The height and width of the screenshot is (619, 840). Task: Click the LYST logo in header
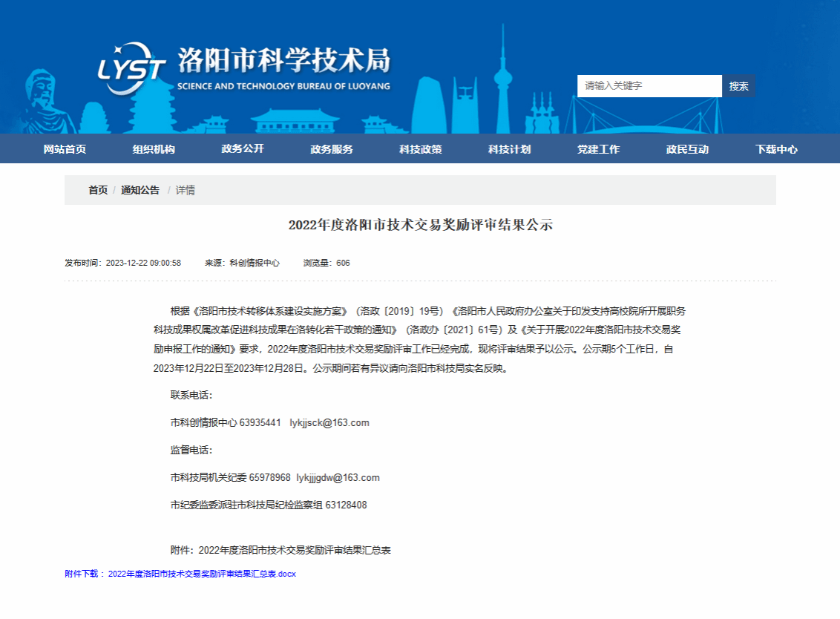point(132,68)
